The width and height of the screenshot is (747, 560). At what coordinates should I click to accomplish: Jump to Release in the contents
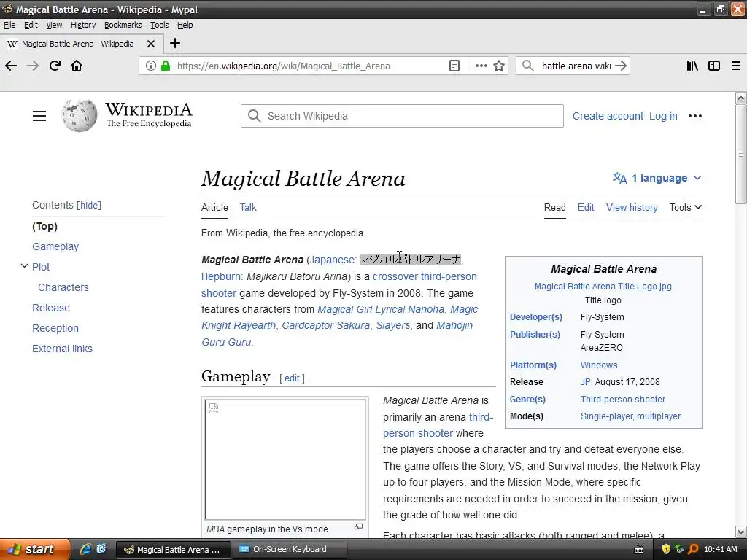coord(51,308)
